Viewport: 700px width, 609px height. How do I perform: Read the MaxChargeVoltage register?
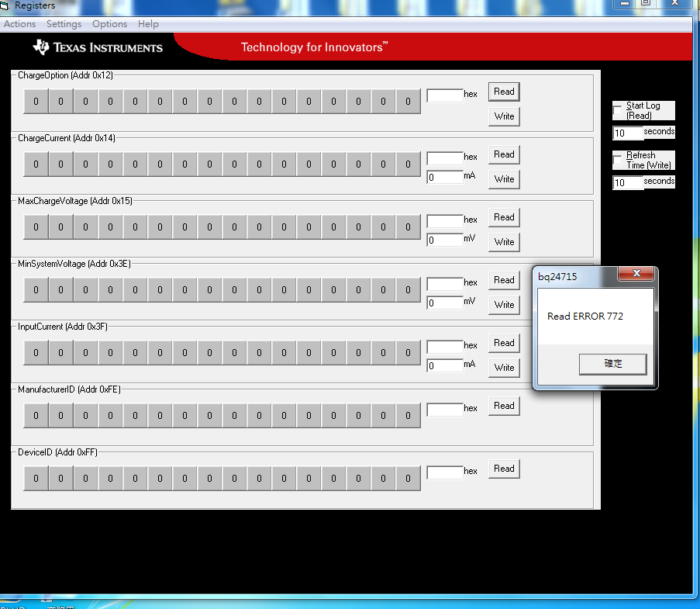(504, 217)
